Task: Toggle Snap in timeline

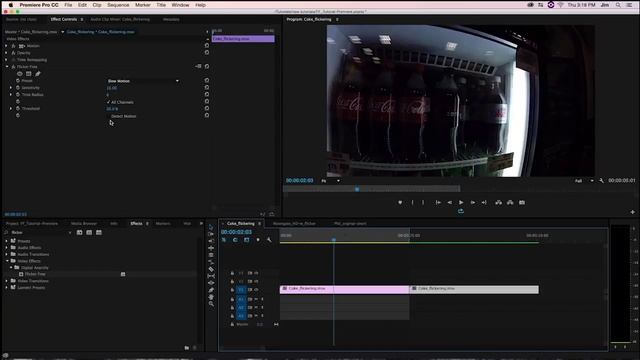Action: point(235,240)
